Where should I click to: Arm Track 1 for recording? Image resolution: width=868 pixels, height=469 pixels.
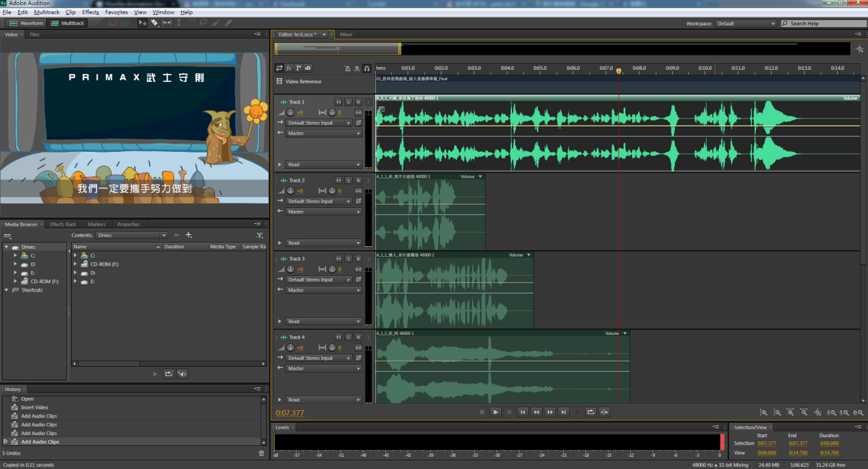click(358, 102)
